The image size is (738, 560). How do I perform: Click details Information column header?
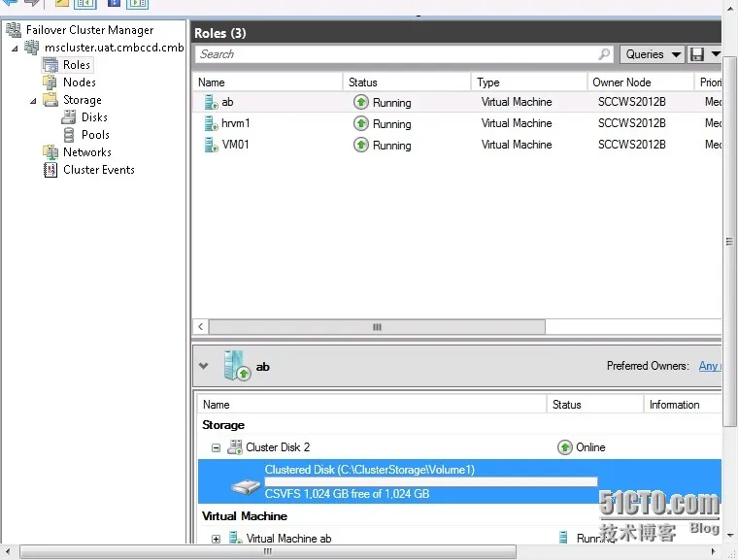tap(683, 405)
